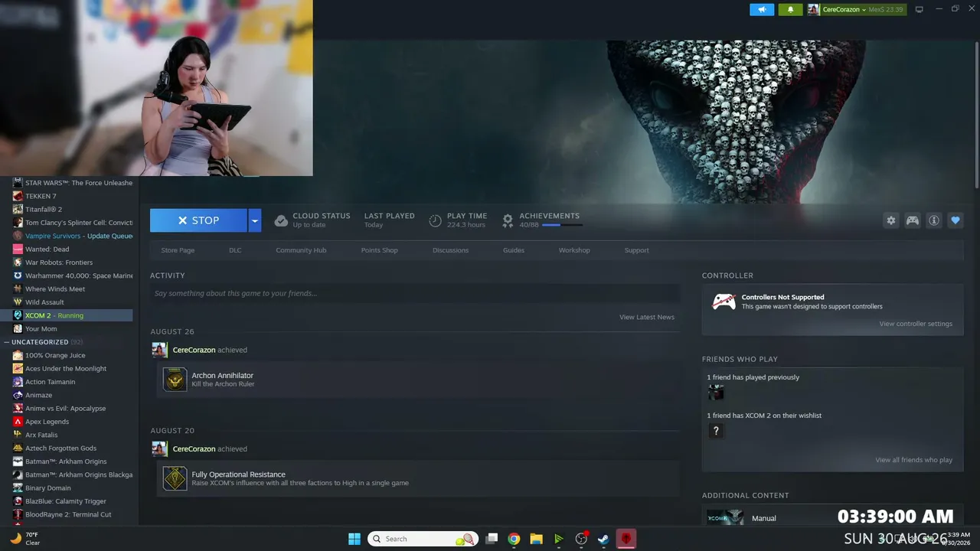Open the Windows Start menu
980x551 pixels.
point(354,539)
